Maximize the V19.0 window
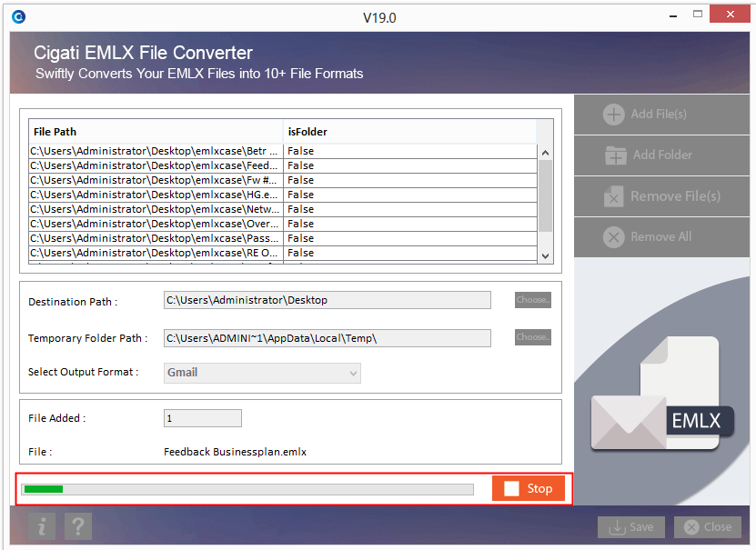756x550 pixels. [698, 15]
